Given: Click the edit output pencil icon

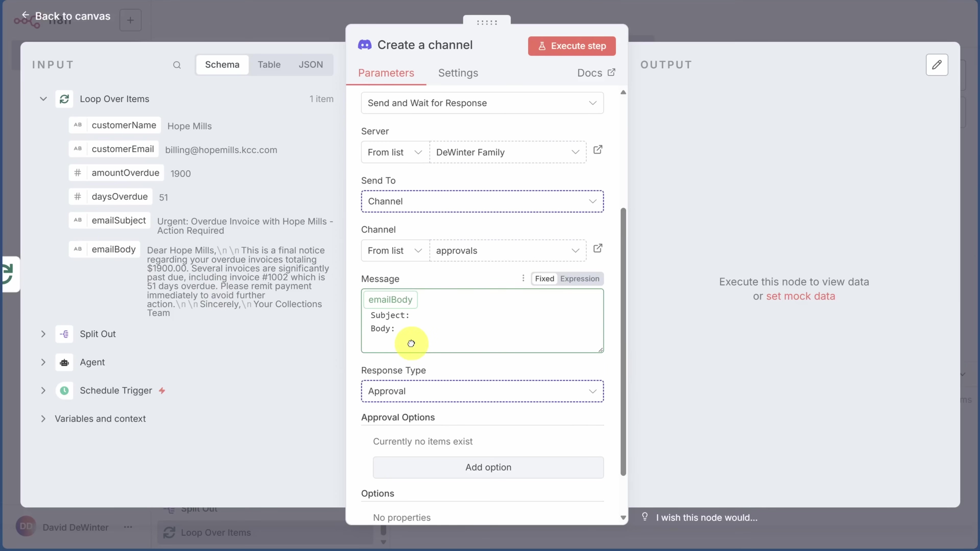Looking at the screenshot, I should [x=937, y=65].
